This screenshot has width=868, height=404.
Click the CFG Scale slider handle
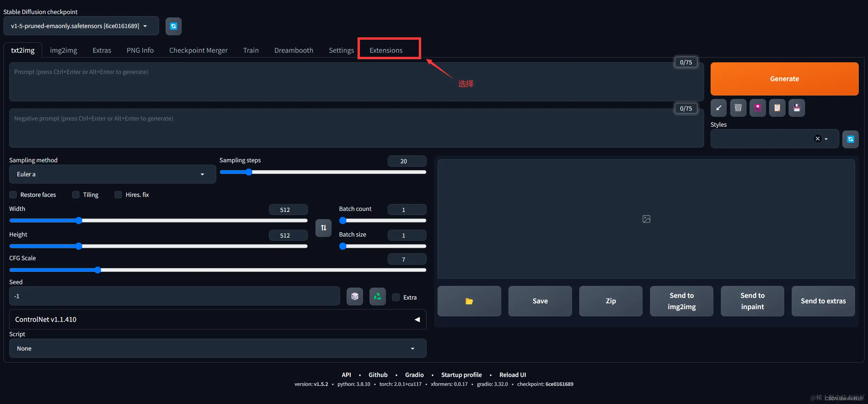98,270
